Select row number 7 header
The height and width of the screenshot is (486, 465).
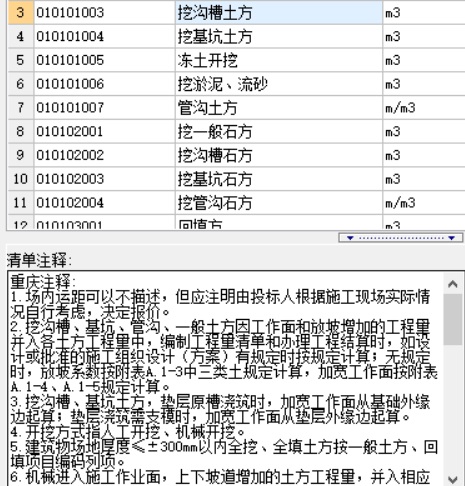tap(20, 108)
